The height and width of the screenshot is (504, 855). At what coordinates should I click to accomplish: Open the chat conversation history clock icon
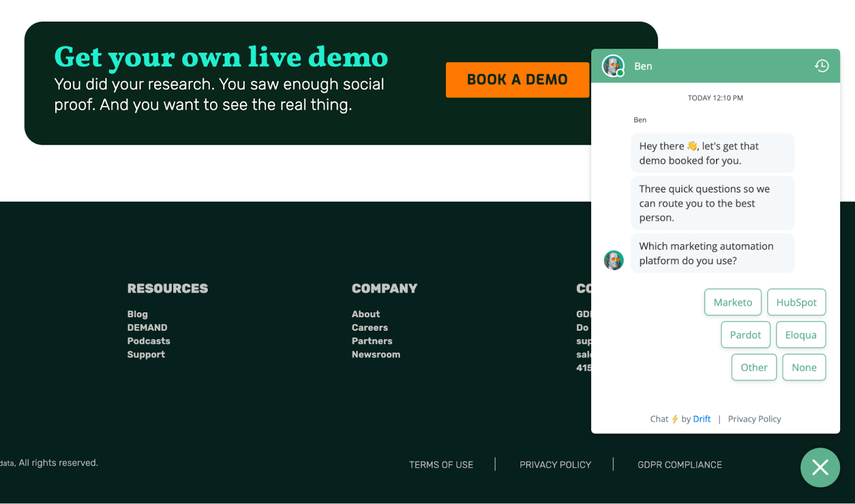click(821, 66)
